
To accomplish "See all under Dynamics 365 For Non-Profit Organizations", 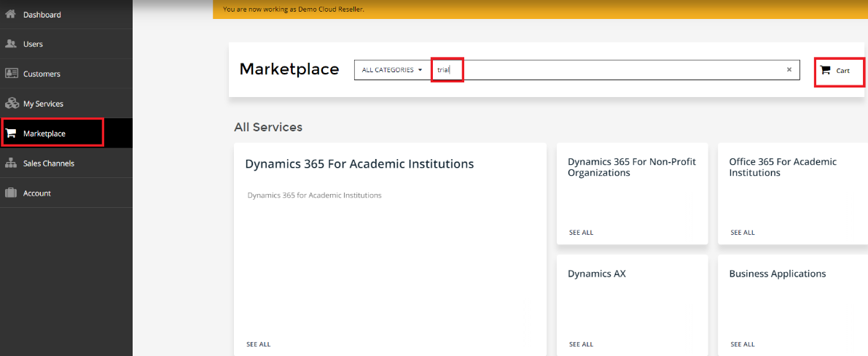I will [582, 232].
